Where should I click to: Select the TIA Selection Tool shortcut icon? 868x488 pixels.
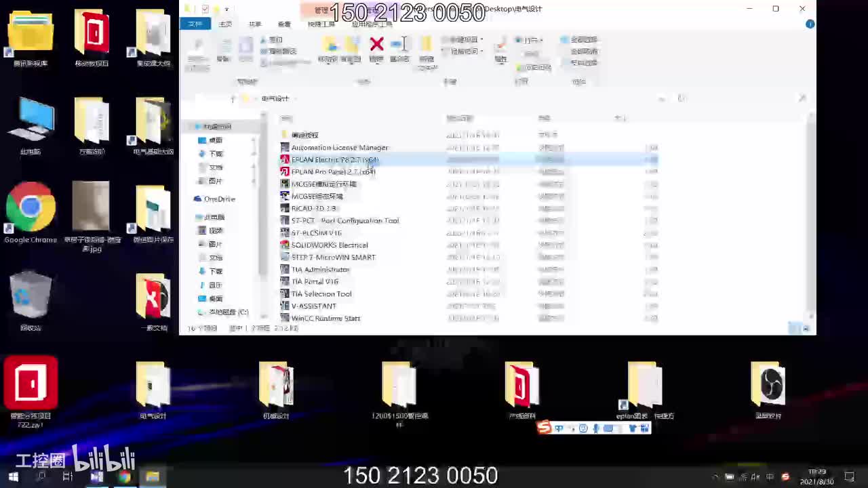point(285,294)
